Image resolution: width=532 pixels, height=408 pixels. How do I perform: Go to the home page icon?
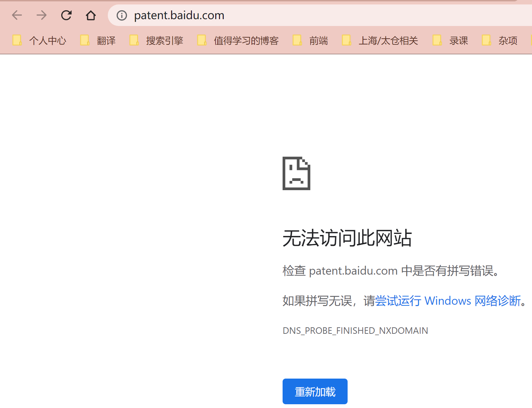[91, 15]
